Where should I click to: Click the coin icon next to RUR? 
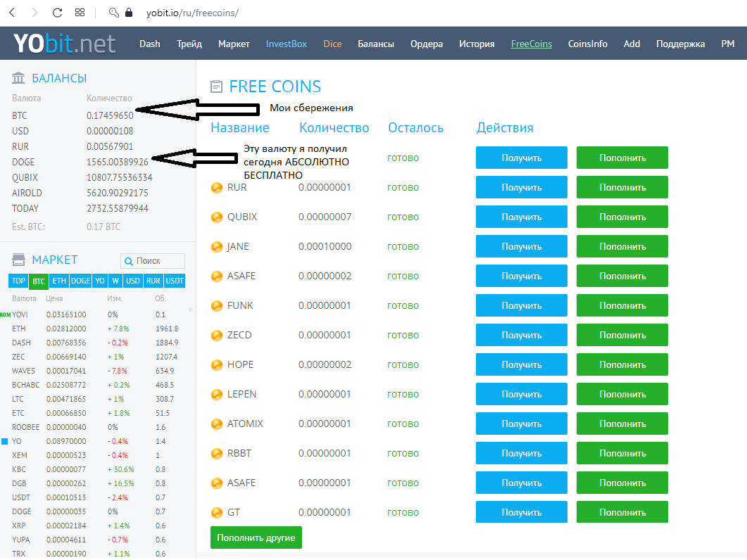pos(217,188)
